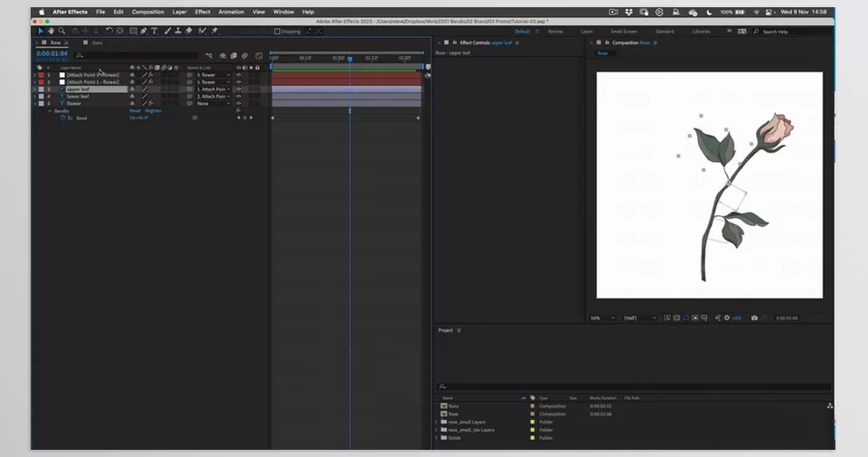This screenshot has width=868, height=457.
Task: Open the (Half) resolution dropdown
Action: click(640, 318)
